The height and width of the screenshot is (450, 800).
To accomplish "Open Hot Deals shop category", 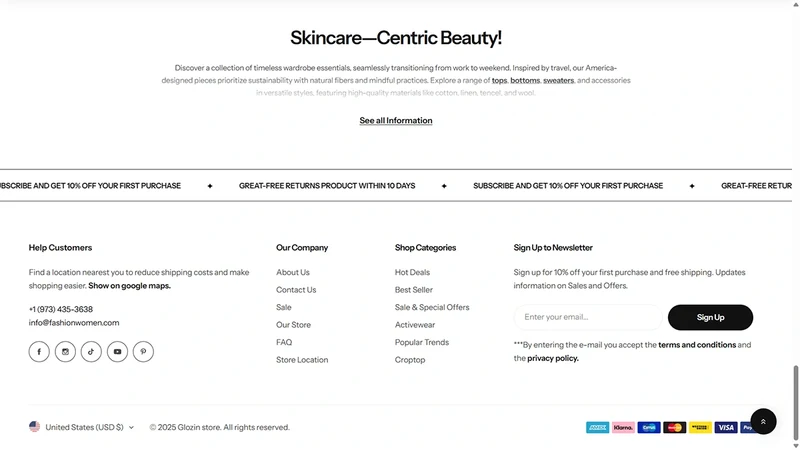I will (412, 272).
